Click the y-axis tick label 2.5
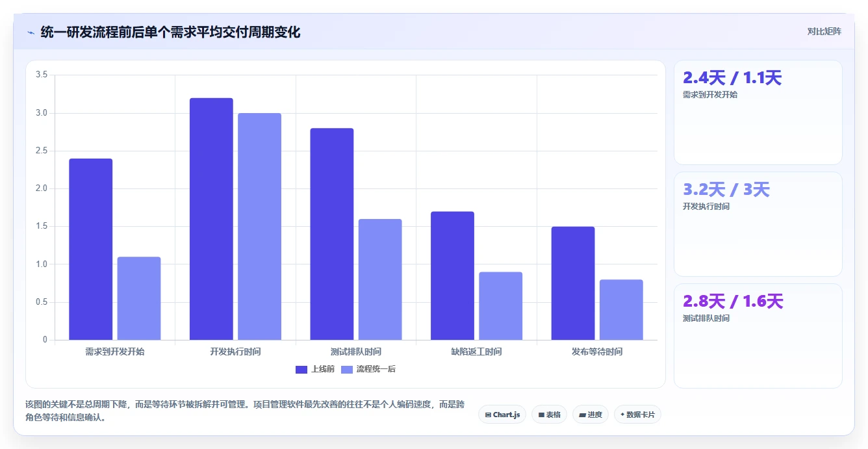Viewport: 868px width, 449px height. pyautogui.click(x=42, y=151)
